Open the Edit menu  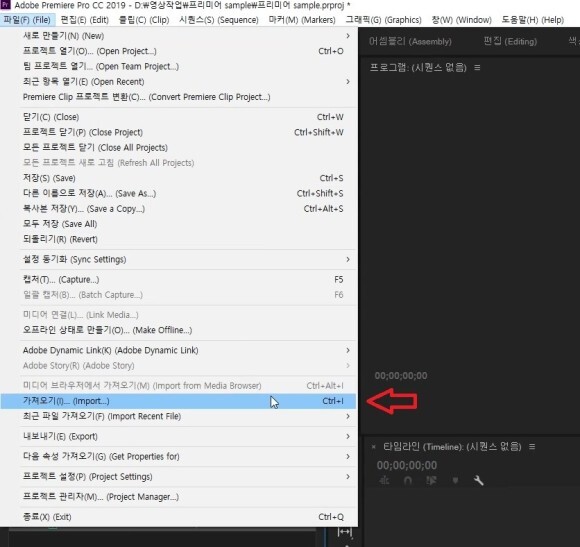85,20
